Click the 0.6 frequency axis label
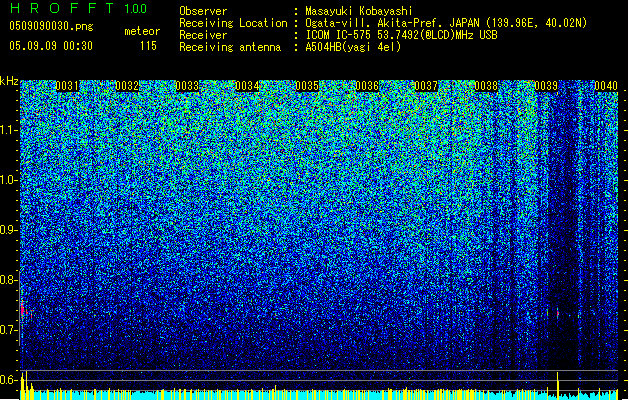Screen dimensions: 629x400 tap(9, 380)
